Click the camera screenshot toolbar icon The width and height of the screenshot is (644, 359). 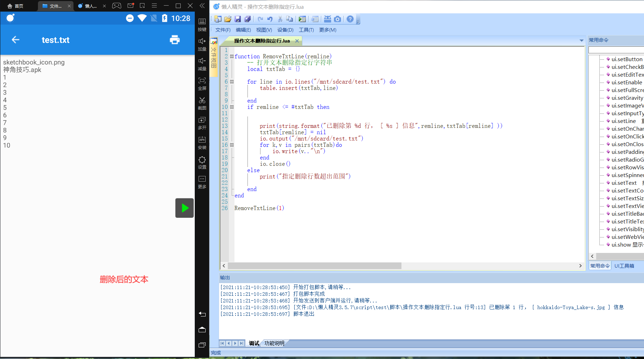pos(337,19)
